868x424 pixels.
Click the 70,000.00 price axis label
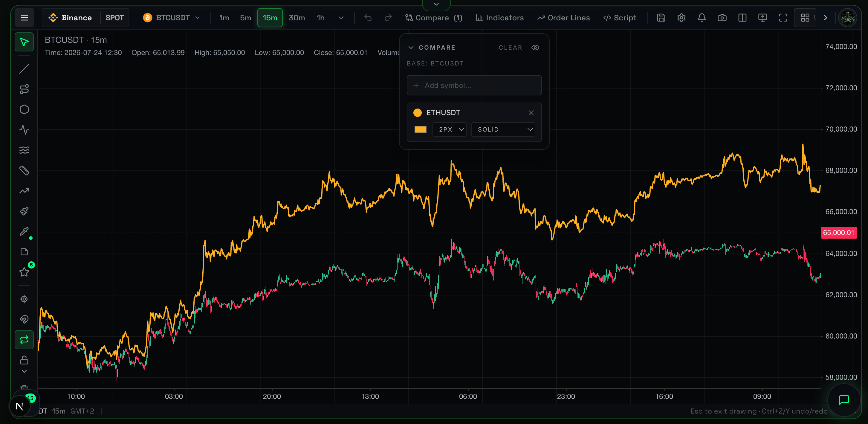[x=841, y=129]
